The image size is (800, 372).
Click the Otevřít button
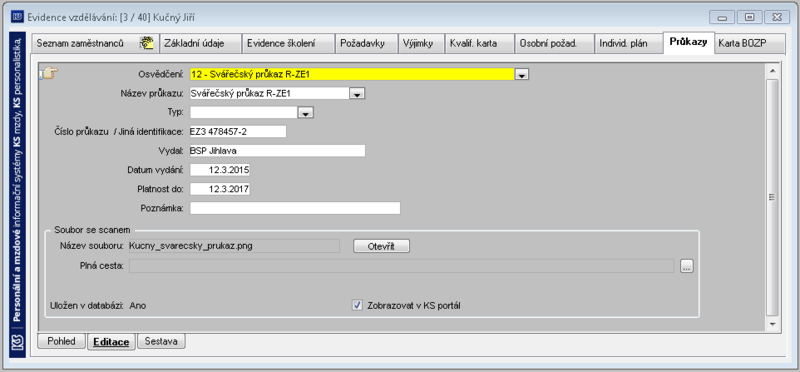click(x=382, y=246)
